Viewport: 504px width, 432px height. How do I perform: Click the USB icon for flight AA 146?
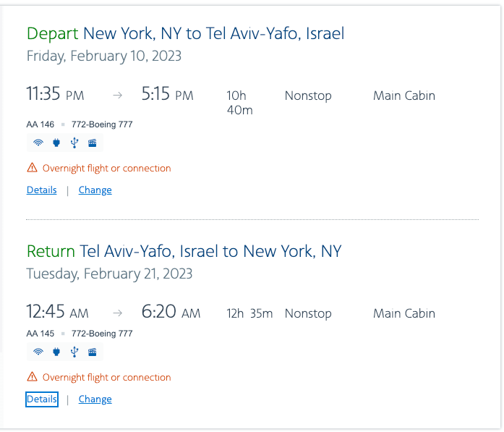pyautogui.click(x=74, y=143)
